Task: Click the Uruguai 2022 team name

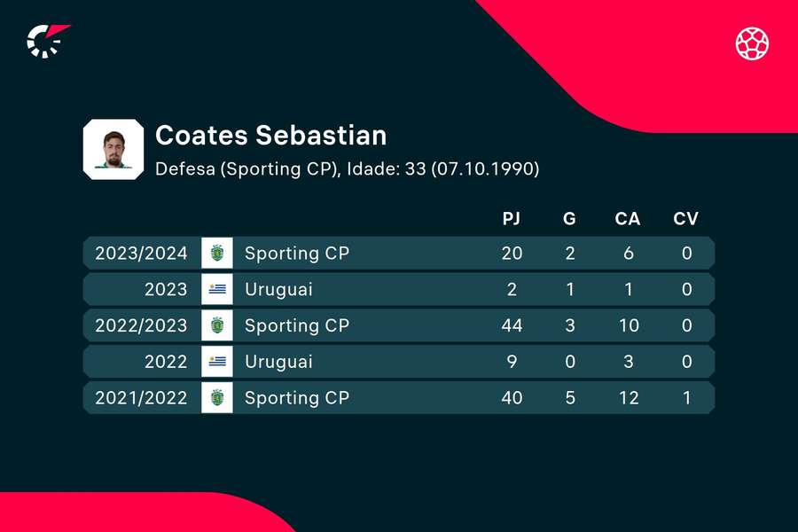Action: click(278, 362)
